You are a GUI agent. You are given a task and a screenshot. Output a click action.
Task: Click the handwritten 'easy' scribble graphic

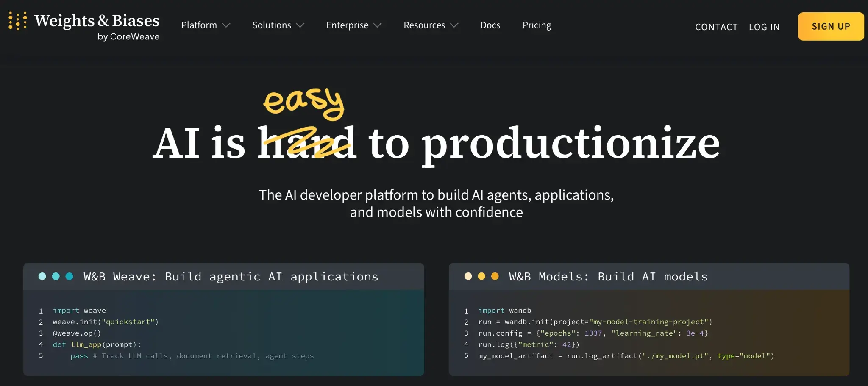pyautogui.click(x=303, y=103)
